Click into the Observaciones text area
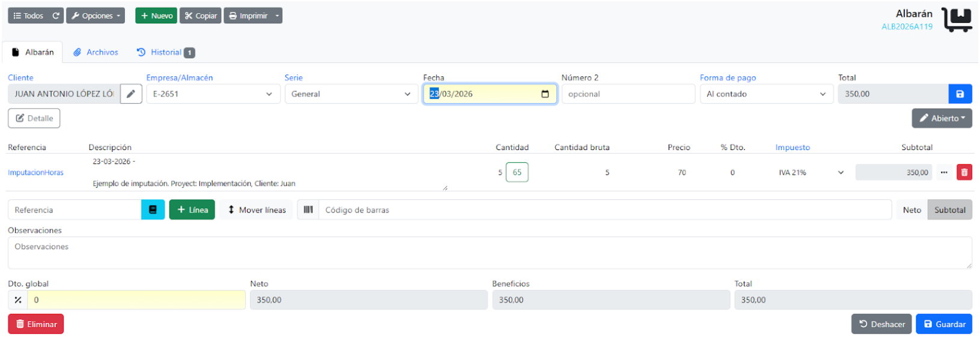The height and width of the screenshot is (338, 980). click(x=489, y=253)
